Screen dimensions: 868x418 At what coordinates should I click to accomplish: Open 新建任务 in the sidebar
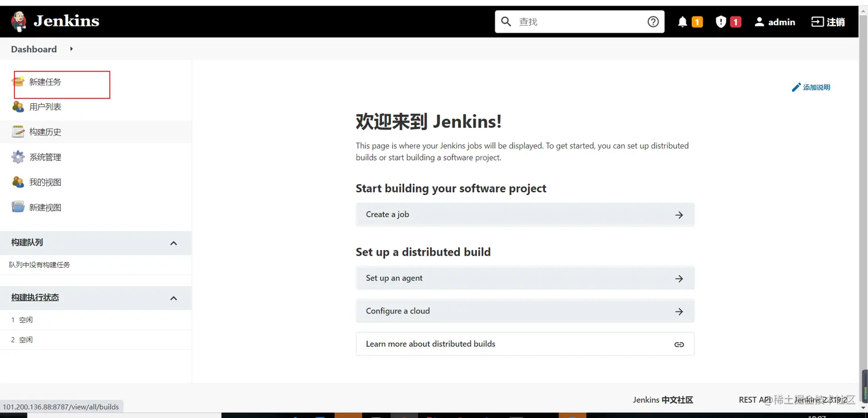tap(45, 82)
